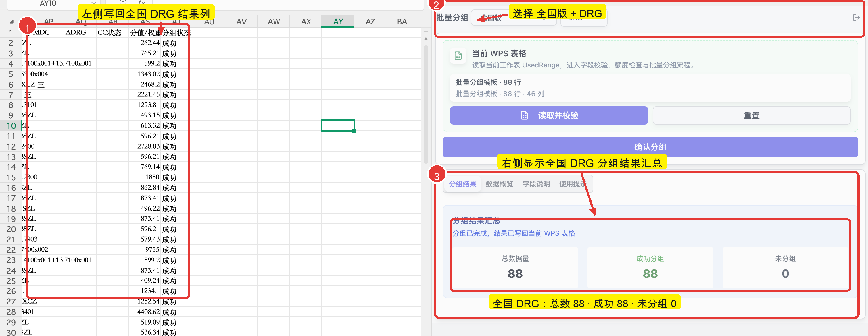This screenshot has width=868, height=336.
Task: Click the cell with value 765.21
Action: pyautogui.click(x=145, y=53)
